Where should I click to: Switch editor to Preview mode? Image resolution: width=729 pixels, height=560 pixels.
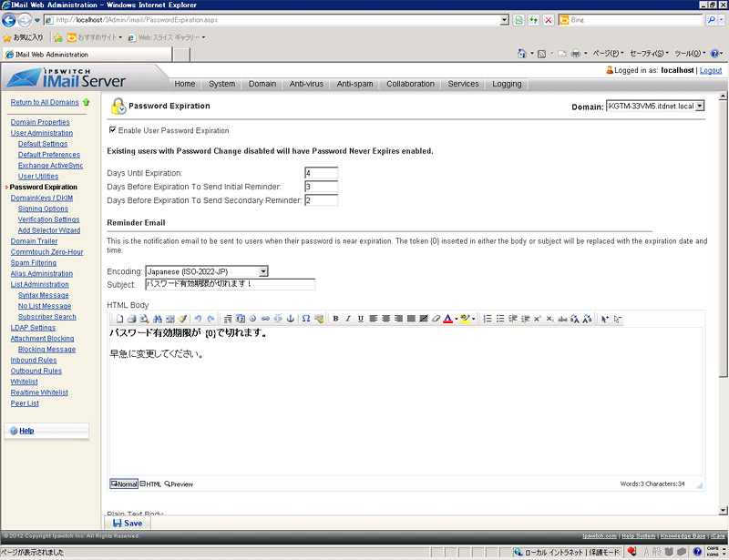point(179,484)
